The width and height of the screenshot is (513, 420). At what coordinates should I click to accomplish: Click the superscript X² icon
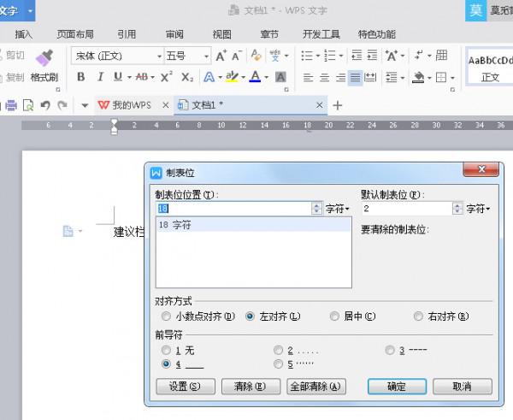[166, 77]
